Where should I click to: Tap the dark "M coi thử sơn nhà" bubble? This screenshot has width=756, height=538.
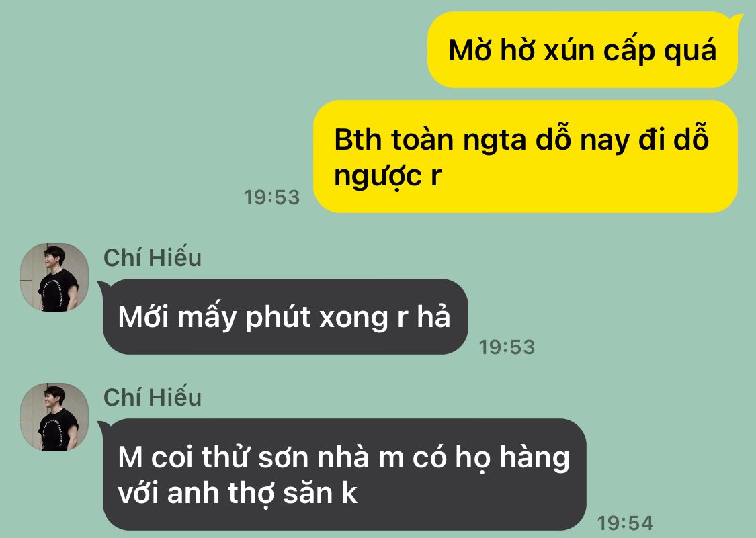coord(342,474)
